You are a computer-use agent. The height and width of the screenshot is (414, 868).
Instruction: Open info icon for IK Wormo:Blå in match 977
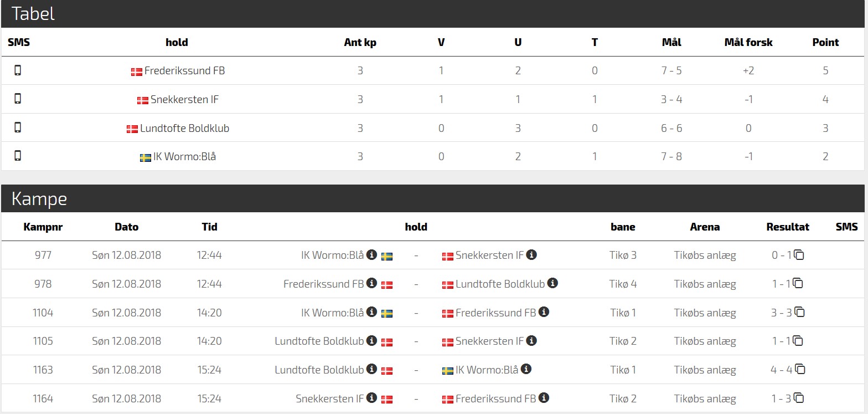pos(372,255)
